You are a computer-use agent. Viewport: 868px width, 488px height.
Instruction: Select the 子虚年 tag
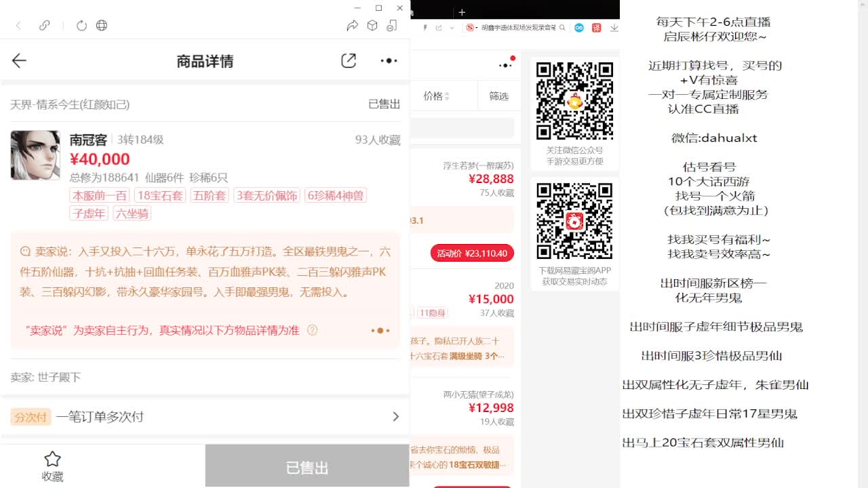click(89, 213)
